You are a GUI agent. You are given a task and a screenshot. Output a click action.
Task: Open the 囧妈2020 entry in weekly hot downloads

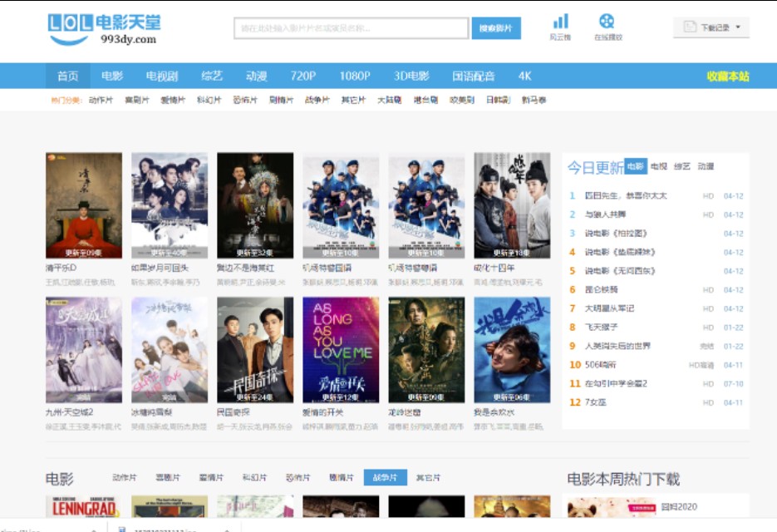(678, 507)
